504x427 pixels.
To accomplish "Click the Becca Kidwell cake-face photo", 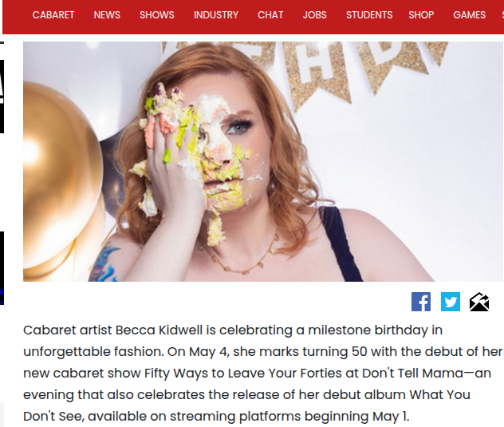I will (263, 161).
